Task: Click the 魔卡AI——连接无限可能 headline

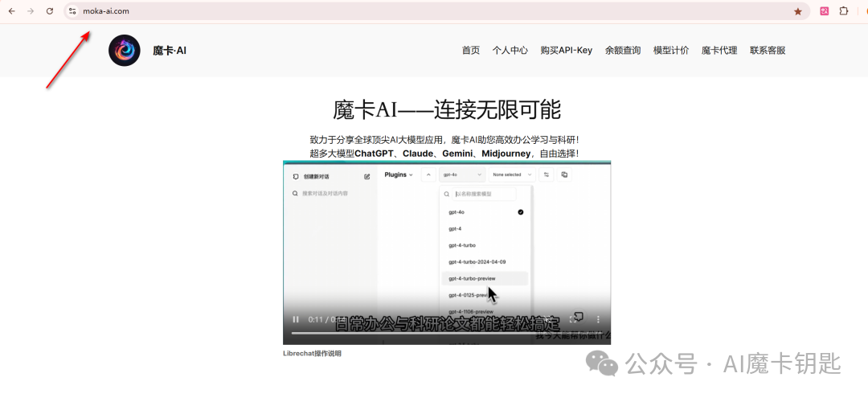Action: point(447,109)
